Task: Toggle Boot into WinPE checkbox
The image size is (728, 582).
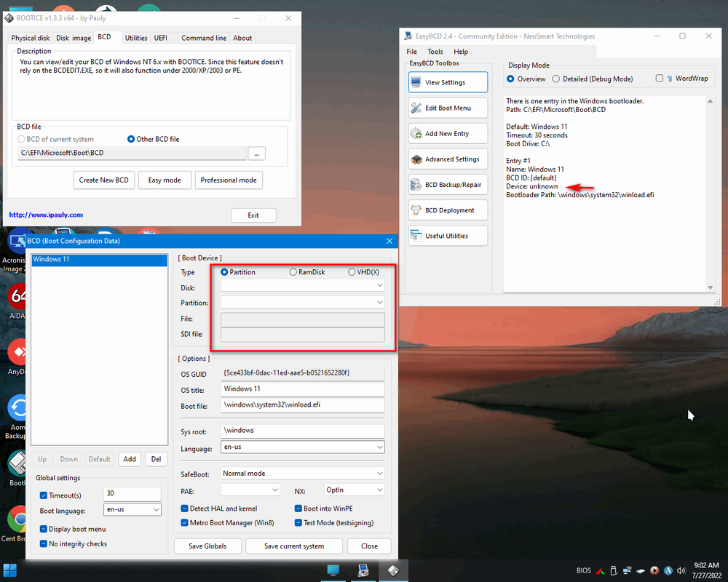Action: click(298, 509)
